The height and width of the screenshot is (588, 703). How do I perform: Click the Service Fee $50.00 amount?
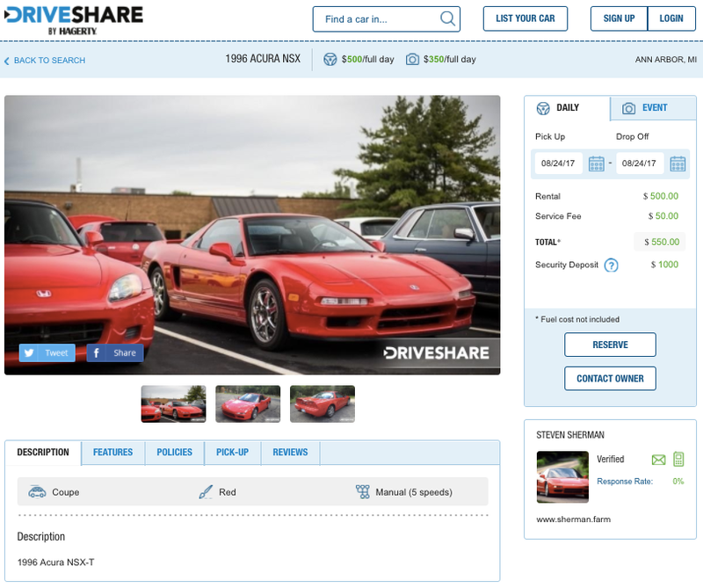click(663, 216)
